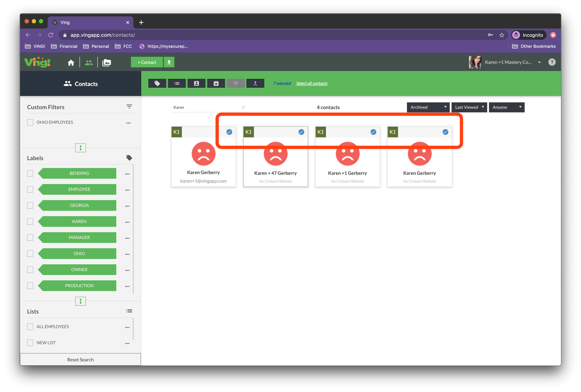Click the + Contact button
The height and width of the screenshot is (392, 581).
pos(147,62)
